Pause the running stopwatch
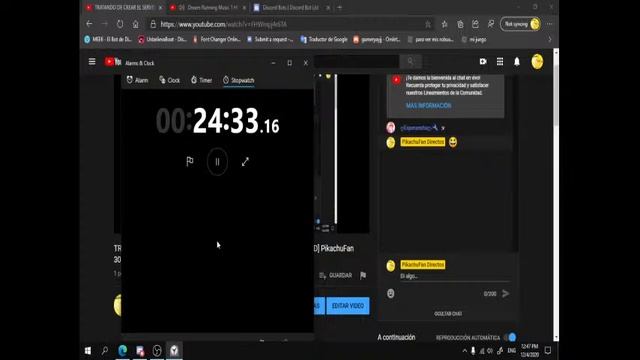 [217, 162]
